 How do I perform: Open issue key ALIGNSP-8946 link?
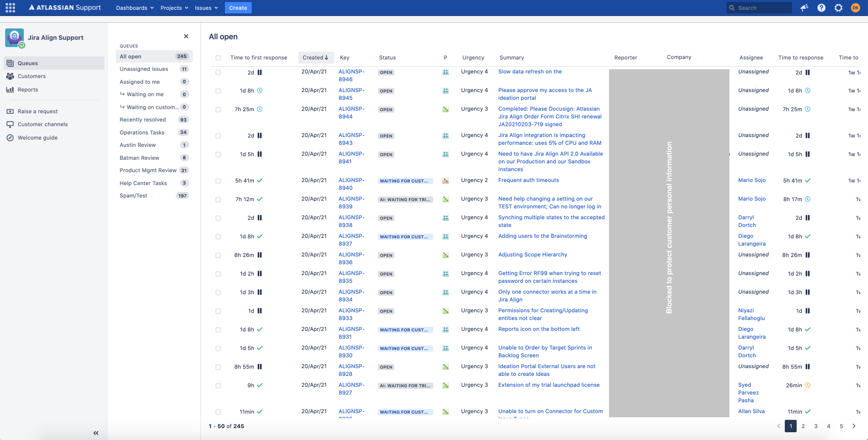tap(351, 75)
